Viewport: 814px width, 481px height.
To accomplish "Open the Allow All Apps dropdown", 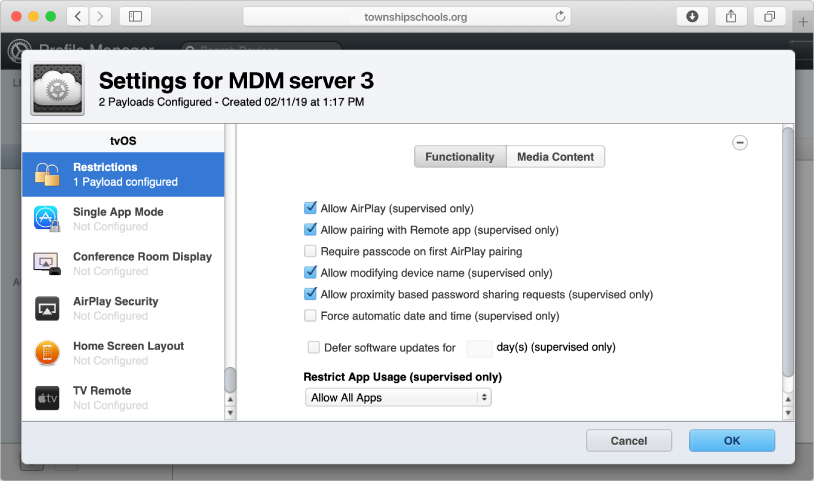I will 398,398.
